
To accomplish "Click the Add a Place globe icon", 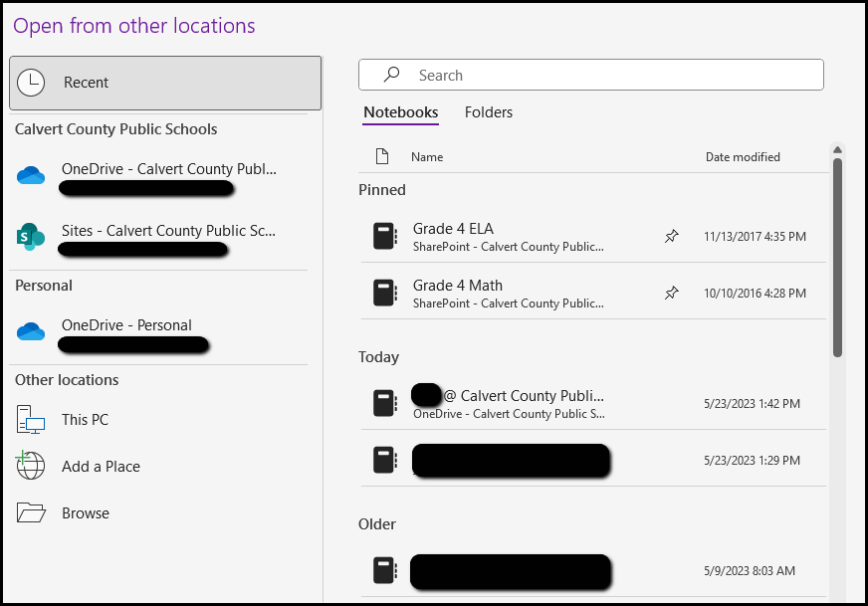I will [30, 465].
